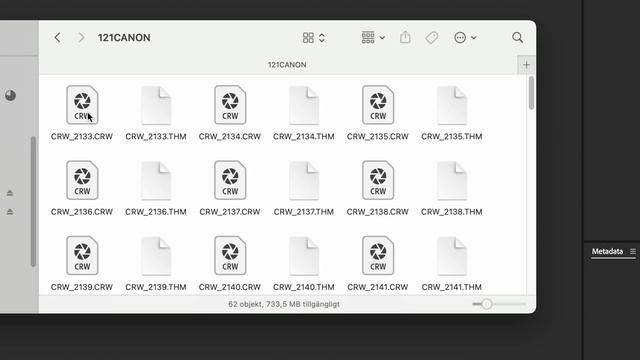The image size is (640, 360).
Task: Select the CRW_2134.CRW file icon
Action: [x=230, y=105]
